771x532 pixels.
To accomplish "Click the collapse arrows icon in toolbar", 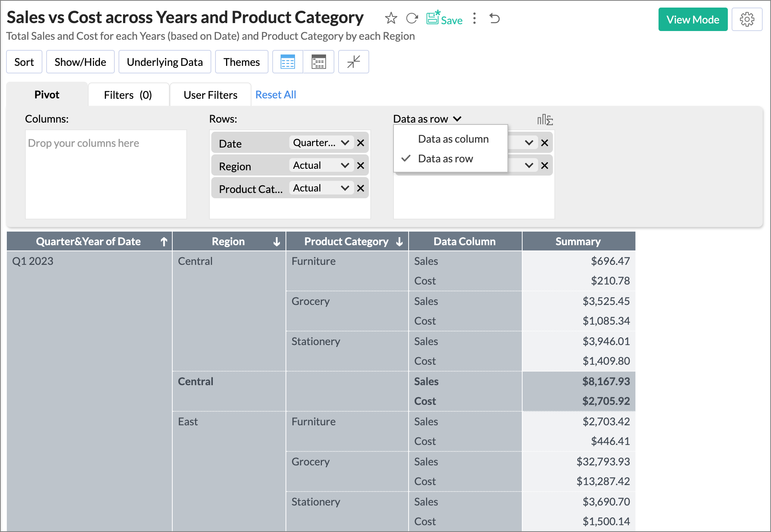I will click(x=353, y=62).
